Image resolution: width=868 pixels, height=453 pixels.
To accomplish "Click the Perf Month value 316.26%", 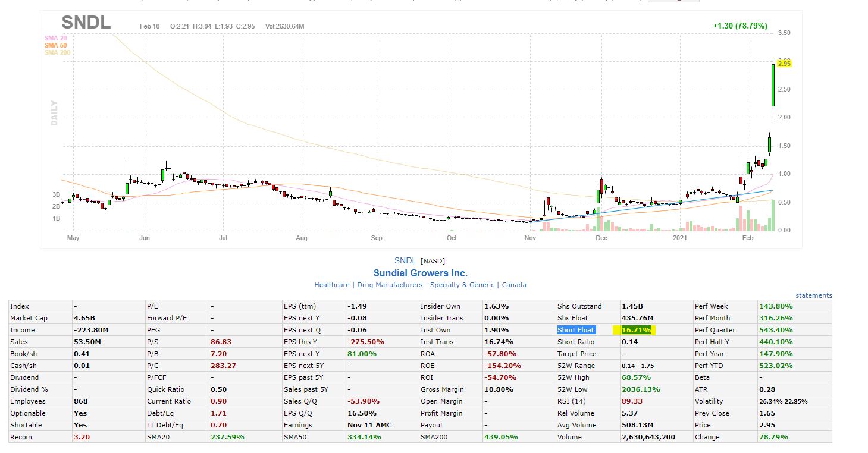I will (776, 318).
